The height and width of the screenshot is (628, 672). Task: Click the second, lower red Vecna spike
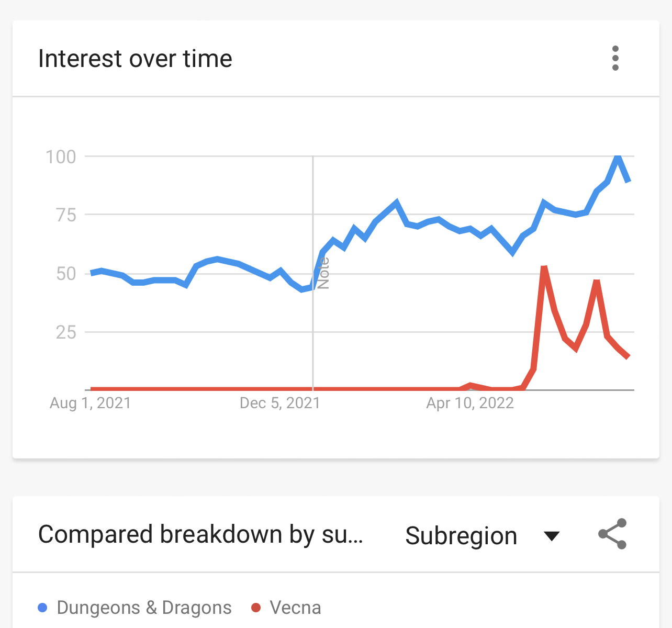[597, 282]
